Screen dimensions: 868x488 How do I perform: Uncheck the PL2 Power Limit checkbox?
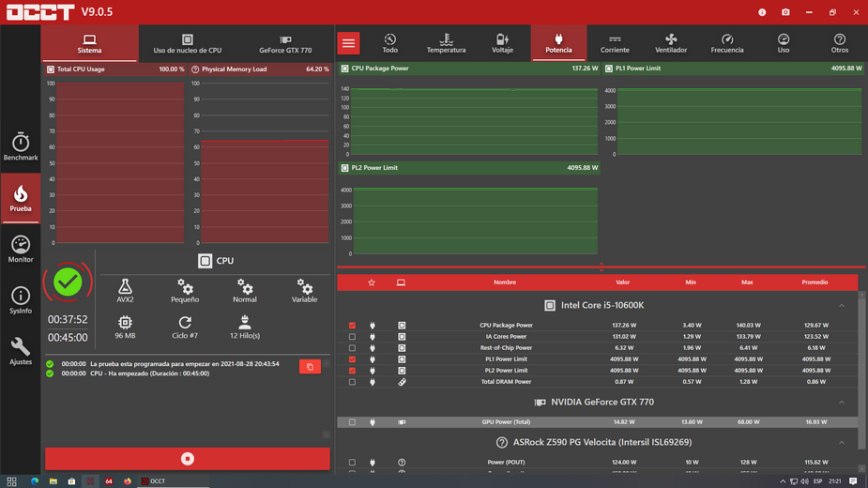click(x=352, y=371)
